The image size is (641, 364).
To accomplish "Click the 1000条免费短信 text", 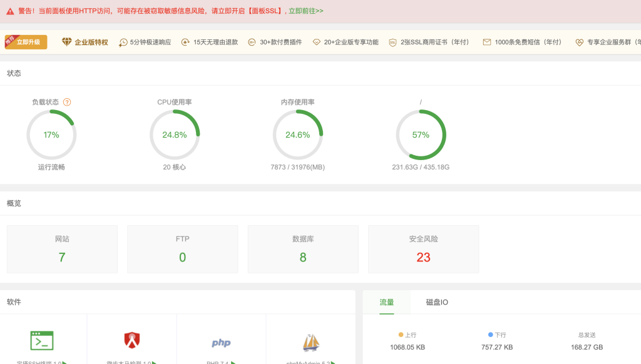I will pos(528,42).
